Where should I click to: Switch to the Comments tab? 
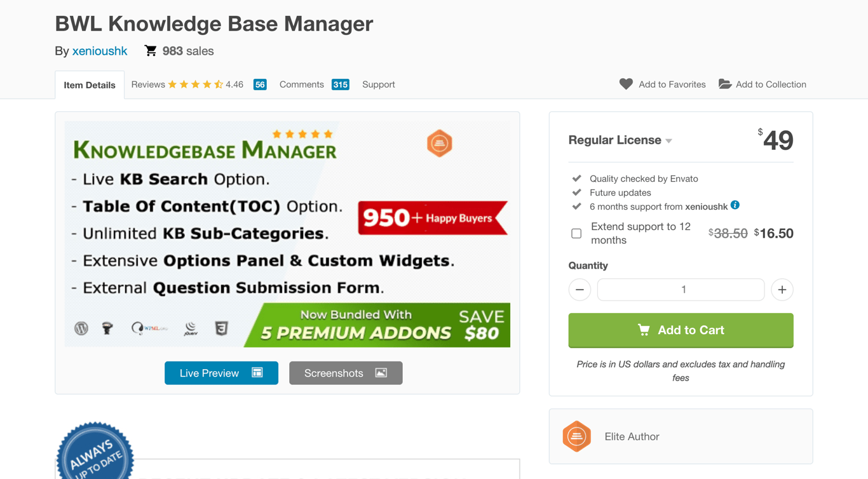302,84
